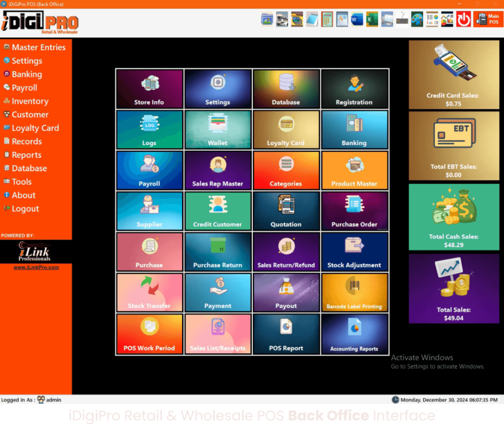Select Banking in the sidebar menu
The height and width of the screenshot is (427, 504).
23,74
